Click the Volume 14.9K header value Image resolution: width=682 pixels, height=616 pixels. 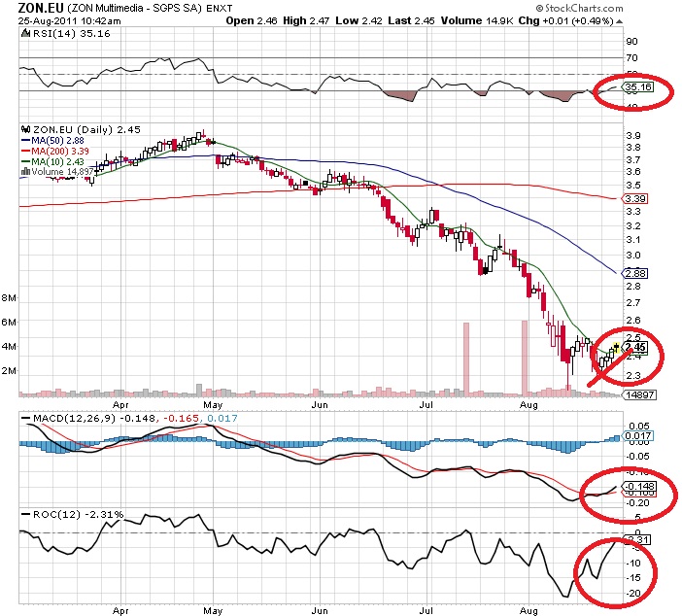pyautogui.click(x=477, y=20)
